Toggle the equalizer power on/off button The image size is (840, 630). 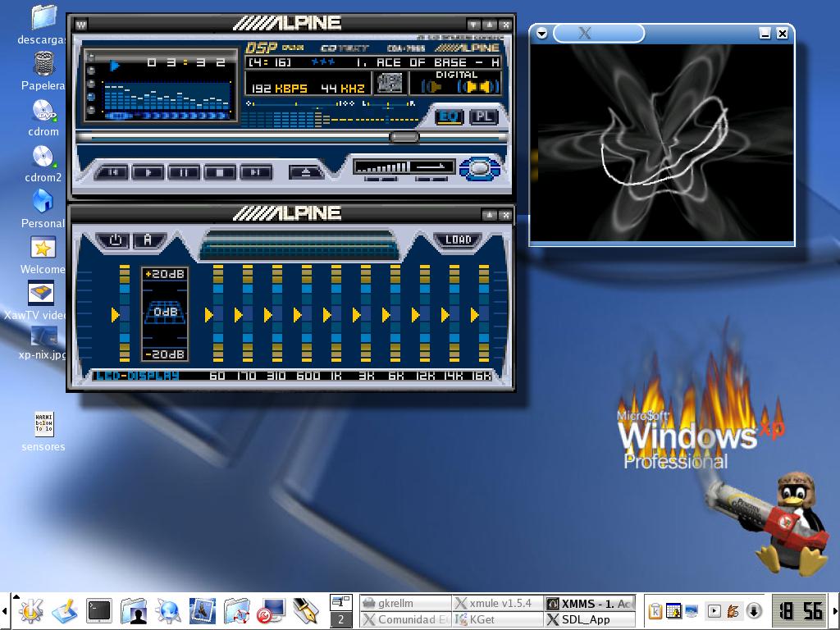(x=115, y=240)
